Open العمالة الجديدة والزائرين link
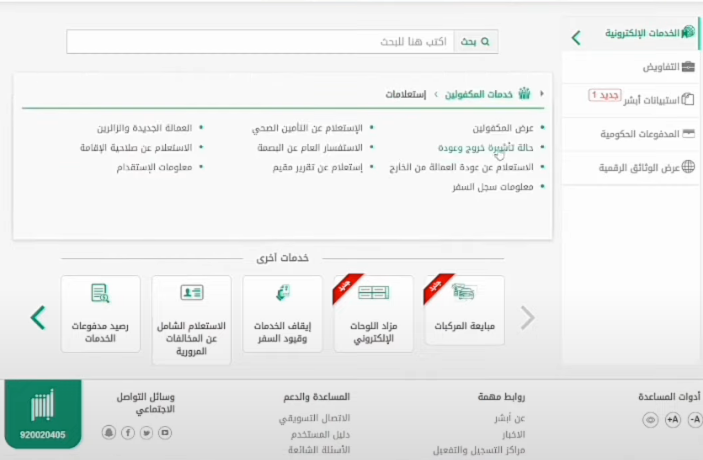 [144, 128]
